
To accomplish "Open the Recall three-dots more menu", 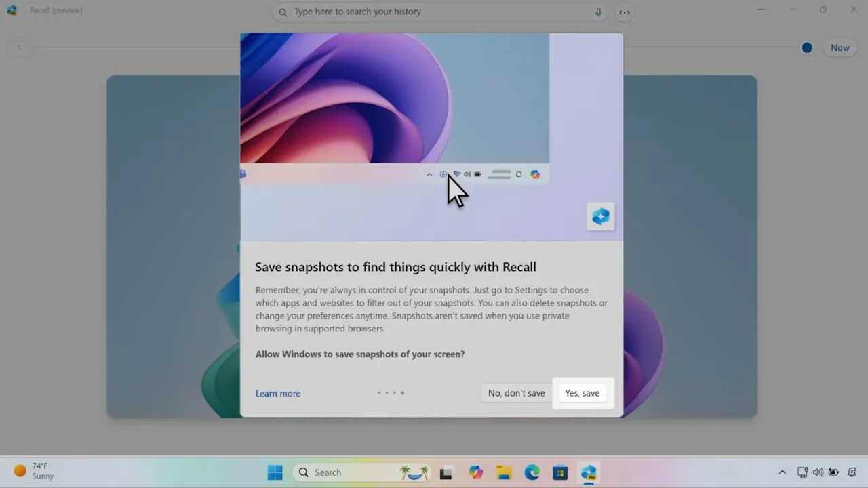I will click(762, 9).
